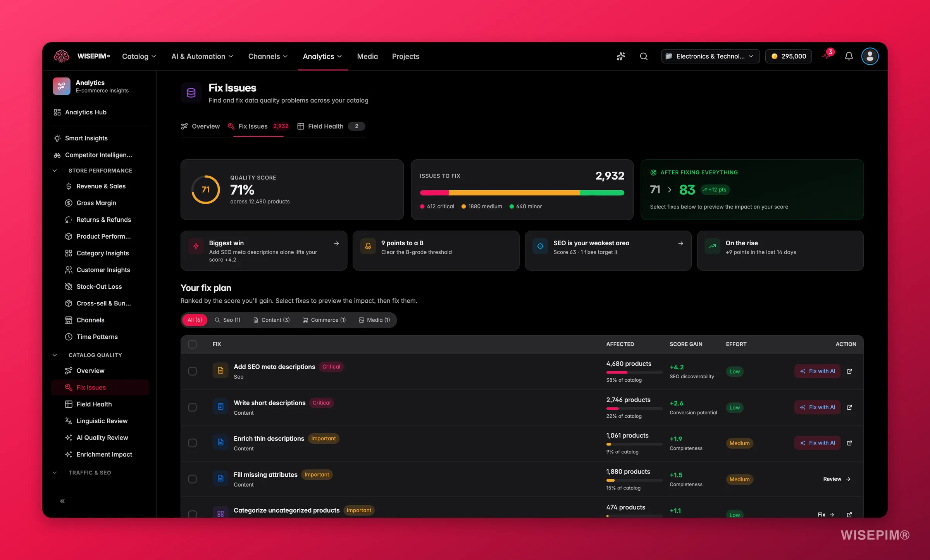This screenshot has height=560, width=930.
Task: Switch to the Overview tab
Action: [200, 126]
